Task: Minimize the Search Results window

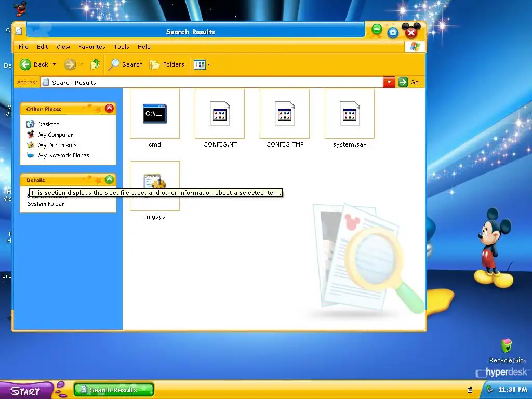Action: pos(377,30)
